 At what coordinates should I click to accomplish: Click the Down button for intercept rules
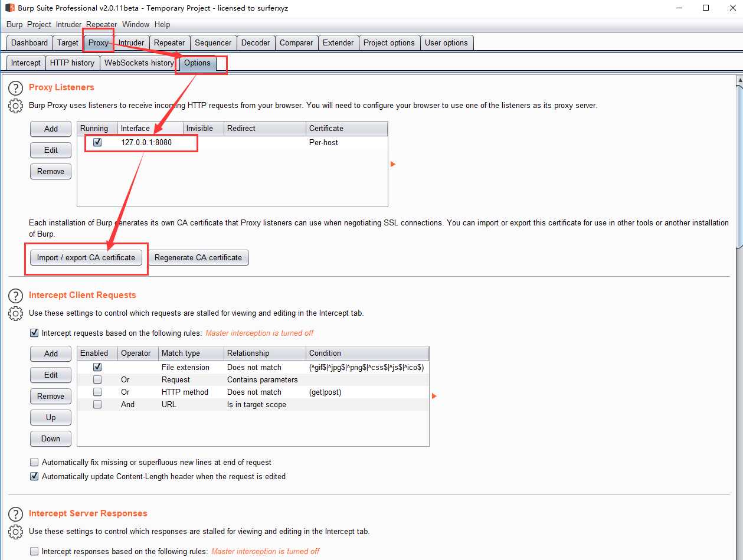click(x=51, y=438)
